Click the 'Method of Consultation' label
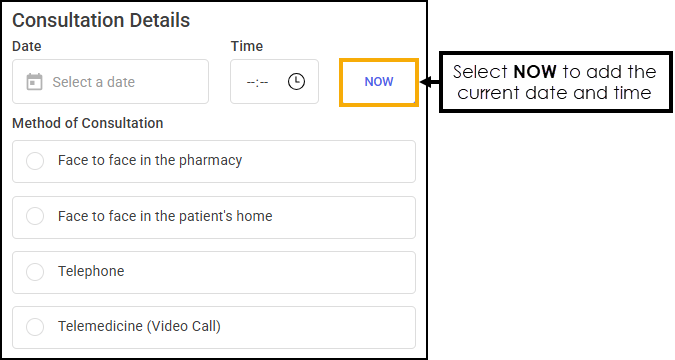The height and width of the screenshot is (360, 675). (x=87, y=123)
